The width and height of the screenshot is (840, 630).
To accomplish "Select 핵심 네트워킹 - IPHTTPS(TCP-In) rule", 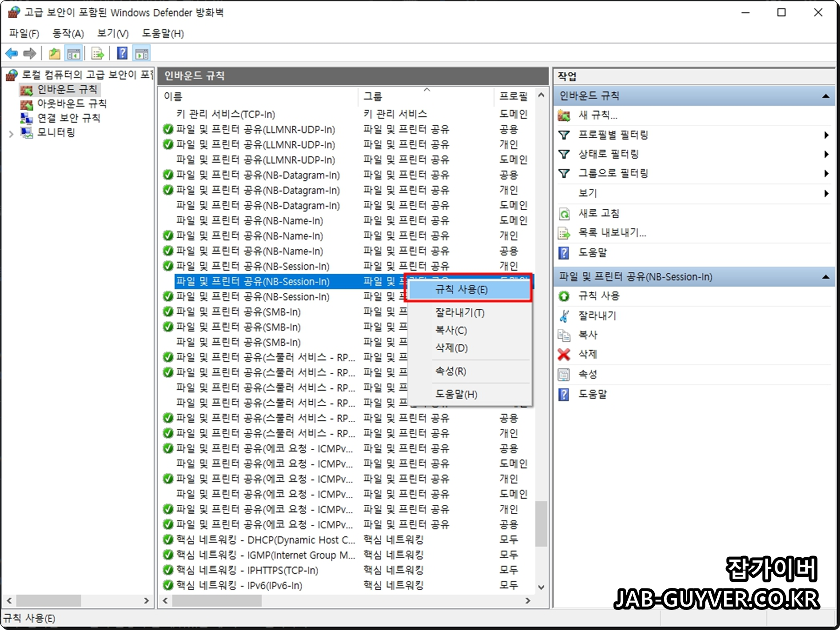I will point(347,570).
